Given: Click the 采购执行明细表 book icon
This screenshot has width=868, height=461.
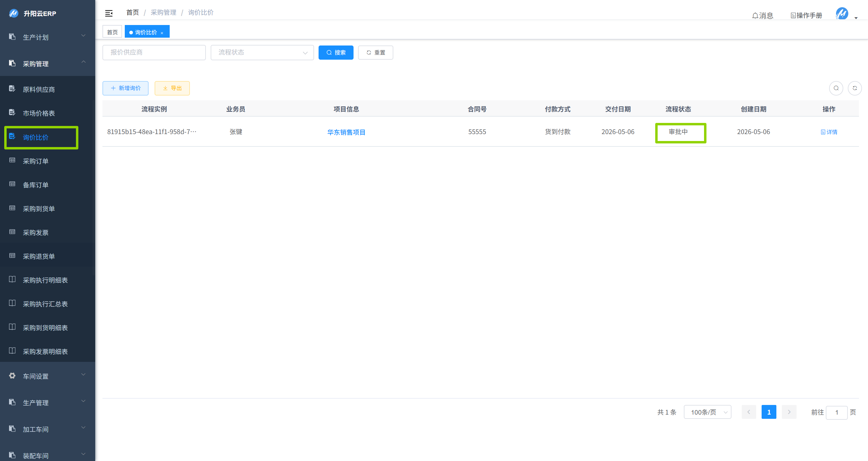Looking at the screenshot, I should click(12, 279).
